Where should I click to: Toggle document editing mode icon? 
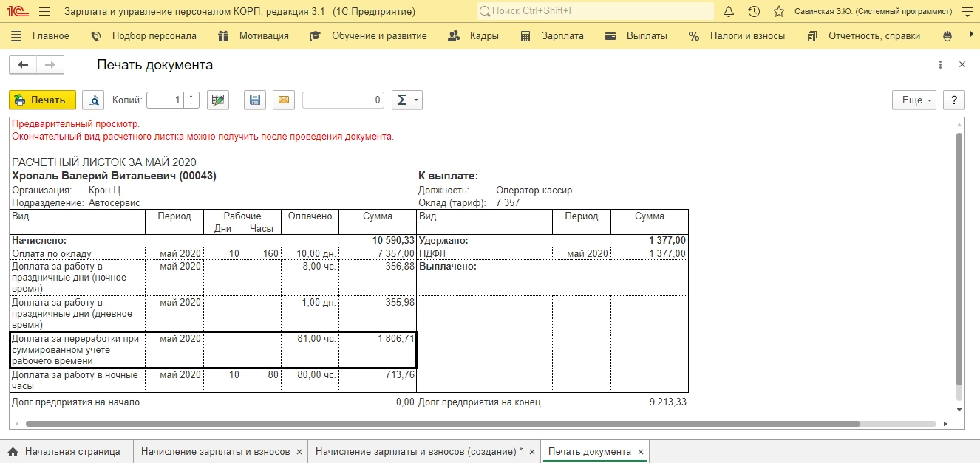pos(217,100)
